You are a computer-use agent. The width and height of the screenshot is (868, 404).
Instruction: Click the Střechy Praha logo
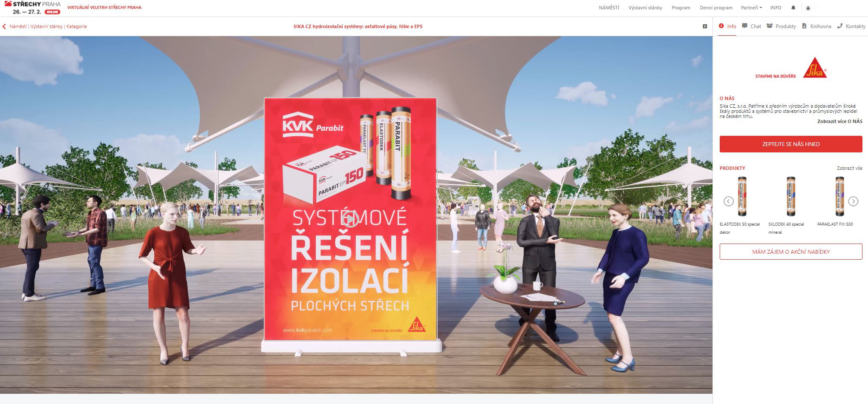coord(32,8)
